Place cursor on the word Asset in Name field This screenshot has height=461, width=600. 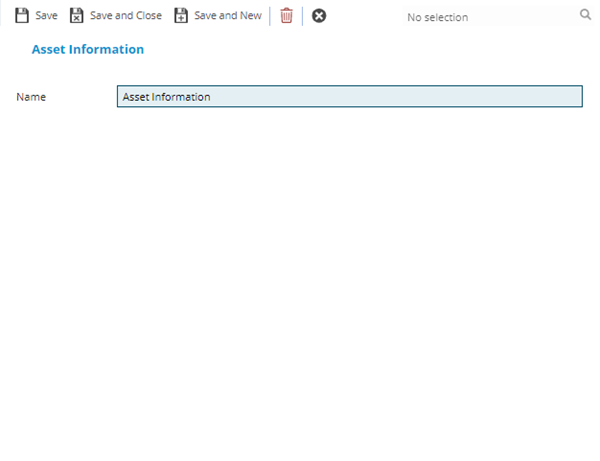coord(134,97)
